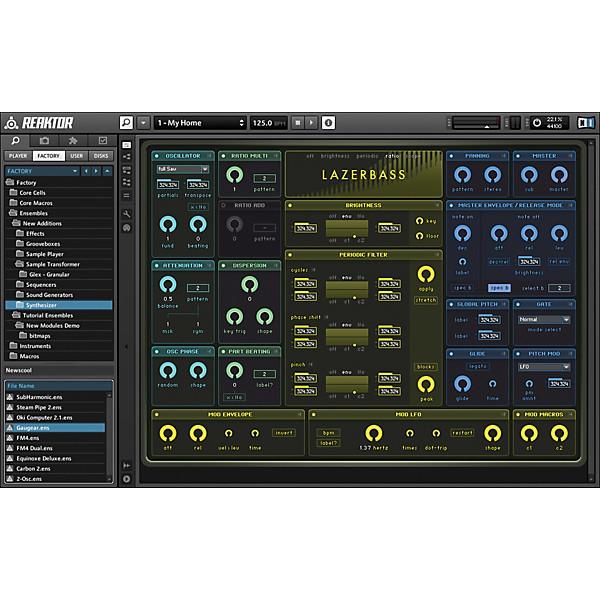600x600 pixels.
Task: Click the panel layout icon at top right
Action: tap(586, 123)
